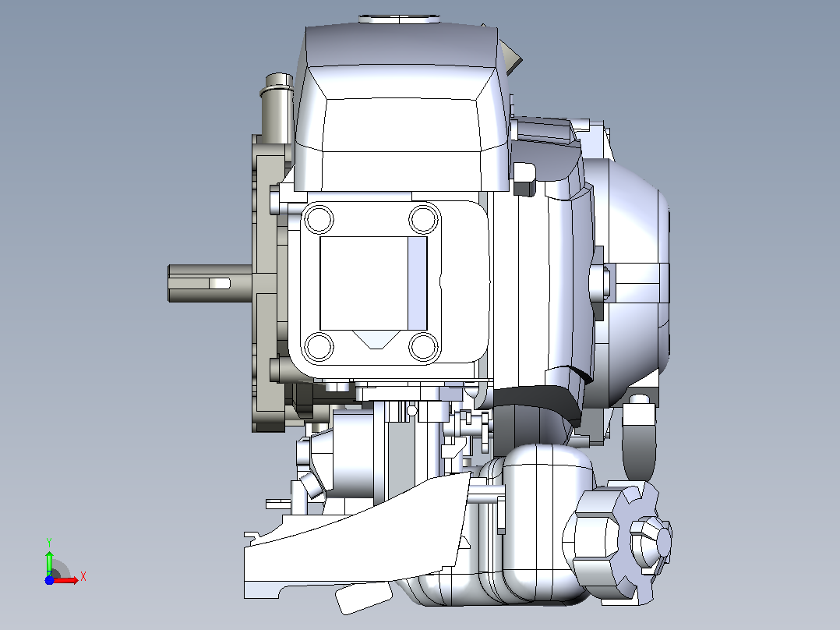
Task: Select the vertical cylindrical tube beside the tank
Action: click(x=277, y=109)
